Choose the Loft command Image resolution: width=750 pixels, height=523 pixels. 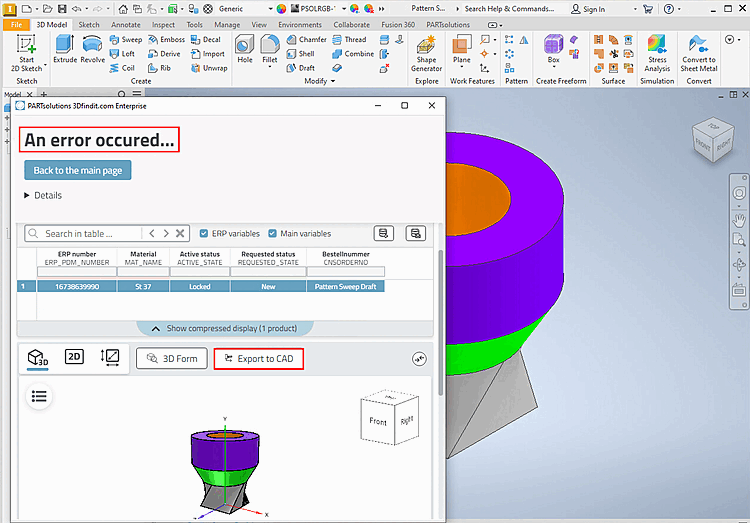click(122, 54)
